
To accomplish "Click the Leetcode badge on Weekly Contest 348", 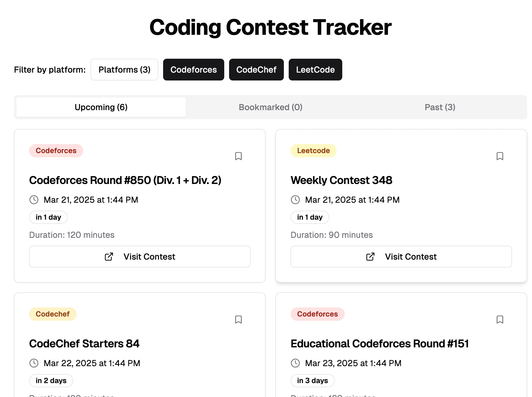I will pos(313,150).
